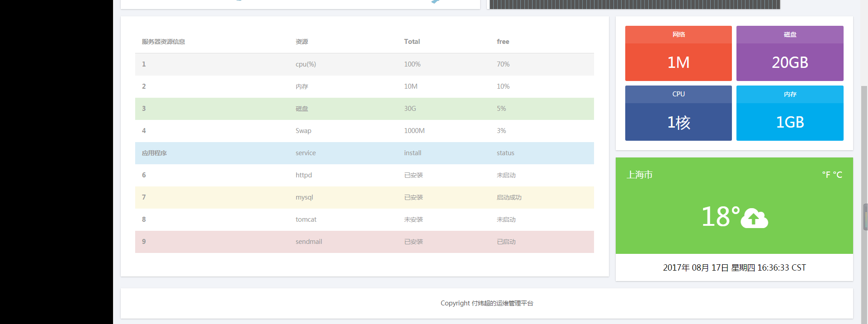This screenshot has height=324, width=868.
Task: Click the 上海市 city label
Action: 639,175
